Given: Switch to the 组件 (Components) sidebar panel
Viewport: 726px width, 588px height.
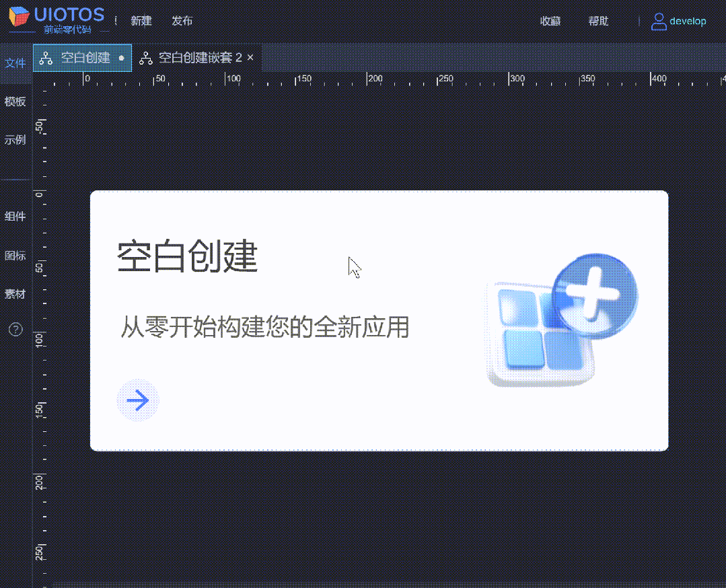Looking at the screenshot, I should point(15,217).
